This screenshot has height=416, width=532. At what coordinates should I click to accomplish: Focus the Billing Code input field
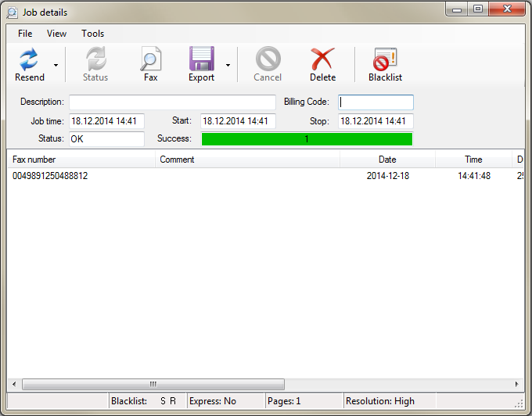(376, 102)
